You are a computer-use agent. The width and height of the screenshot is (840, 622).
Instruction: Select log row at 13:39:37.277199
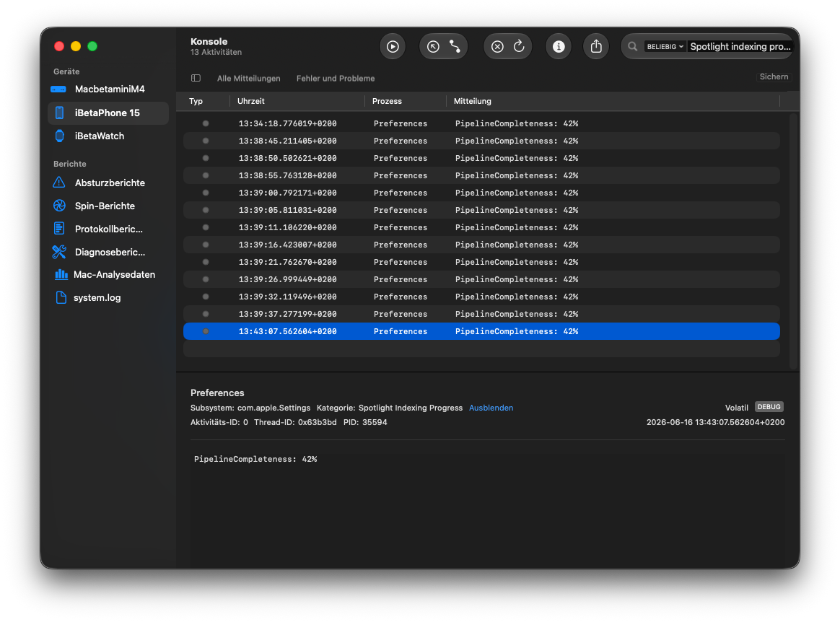pyautogui.click(x=481, y=314)
